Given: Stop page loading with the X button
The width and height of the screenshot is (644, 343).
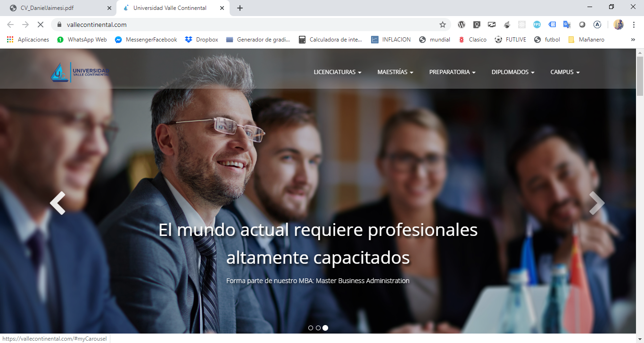Looking at the screenshot, I should pyautogui.click(x=41, y=25).
